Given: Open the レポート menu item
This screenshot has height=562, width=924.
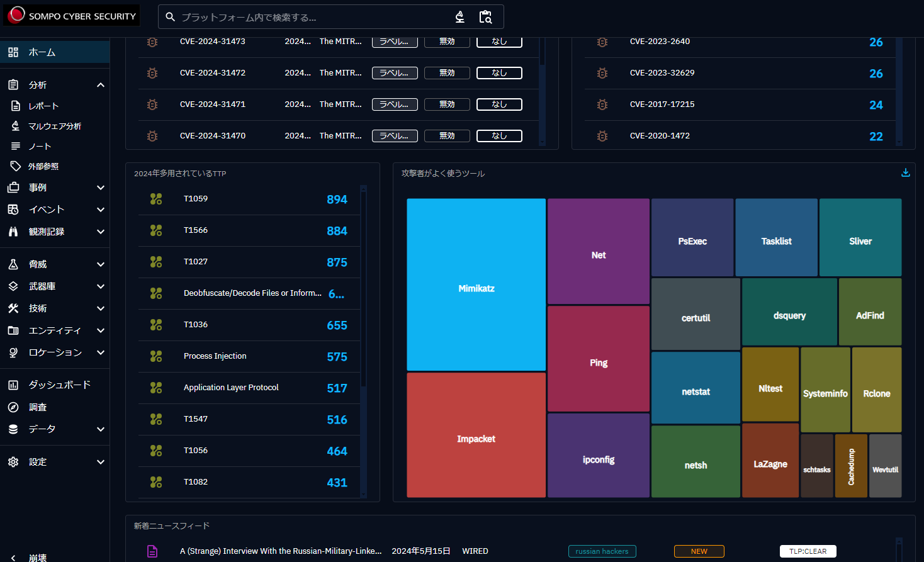Looking at the screenshot, I should (x=55, y=106).
